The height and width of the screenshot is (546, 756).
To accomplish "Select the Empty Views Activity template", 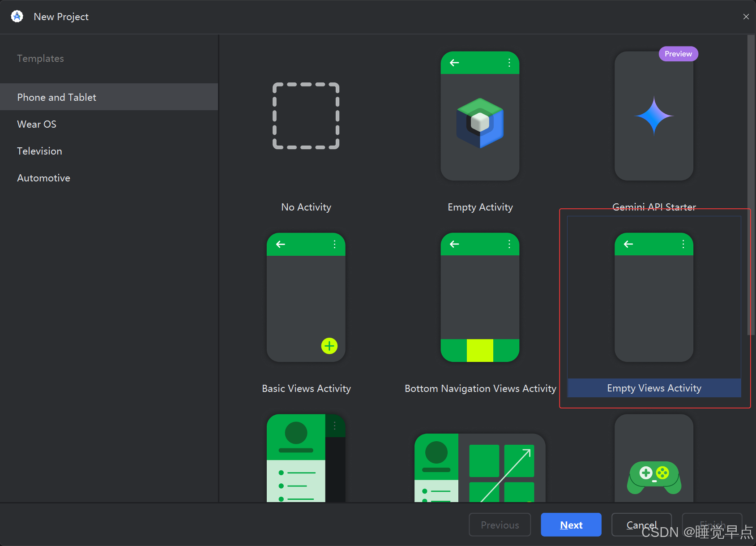I will [653, 297].
